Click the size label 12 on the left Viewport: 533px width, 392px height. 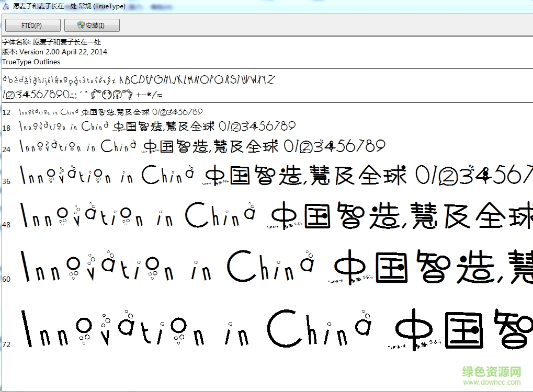(x=6, y=112)
